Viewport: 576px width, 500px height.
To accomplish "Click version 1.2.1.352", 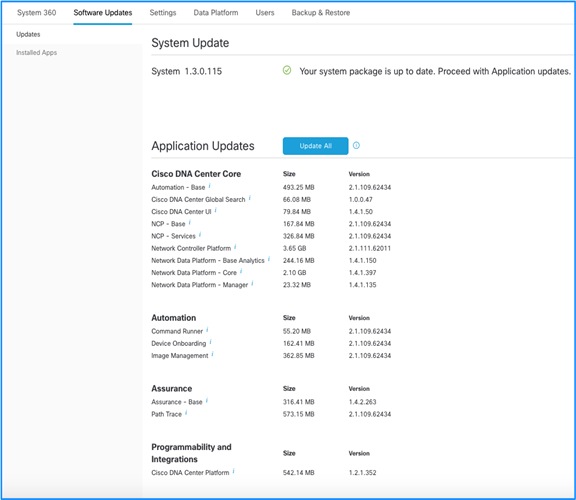I will [x=362, y=472].
